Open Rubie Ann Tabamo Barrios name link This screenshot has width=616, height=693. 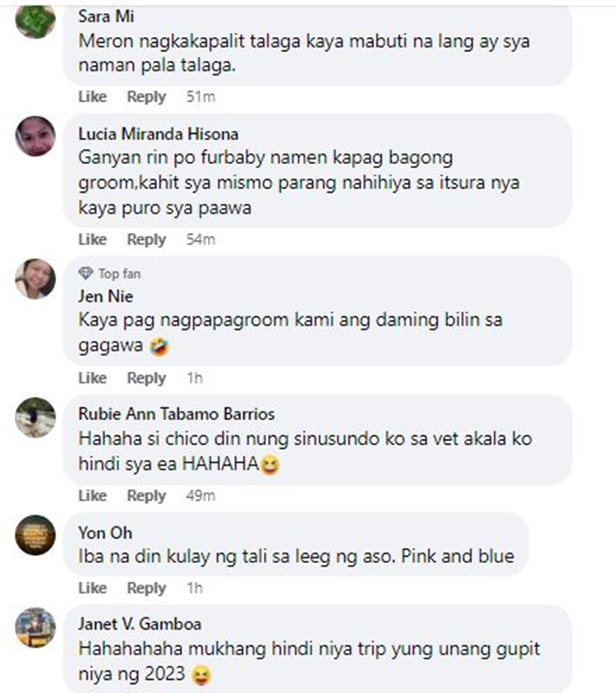click(177, 414)
